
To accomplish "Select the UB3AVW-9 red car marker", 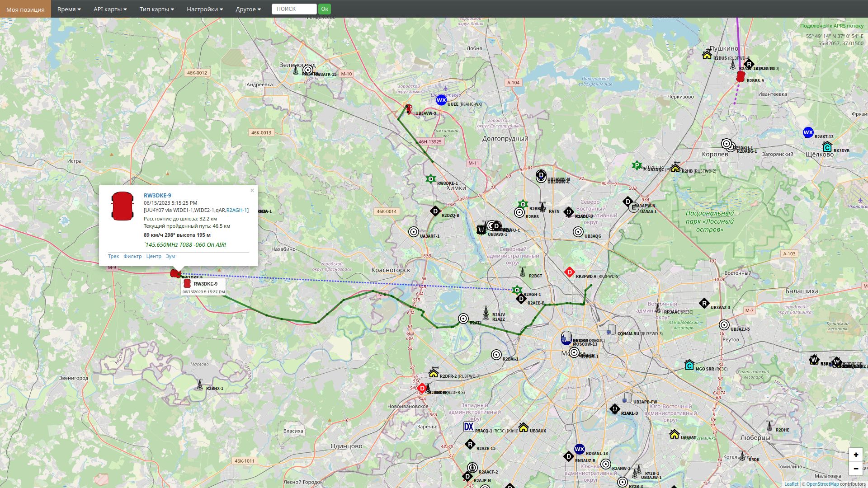I will point(408,109).
